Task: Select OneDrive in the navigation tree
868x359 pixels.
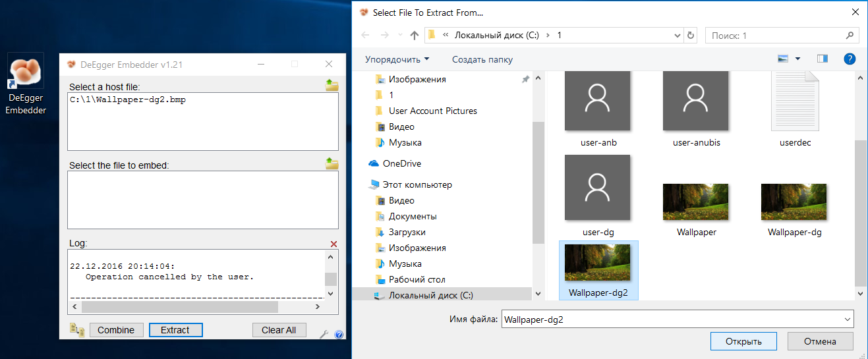Action: pyautogui.click(x=401, y=163)
